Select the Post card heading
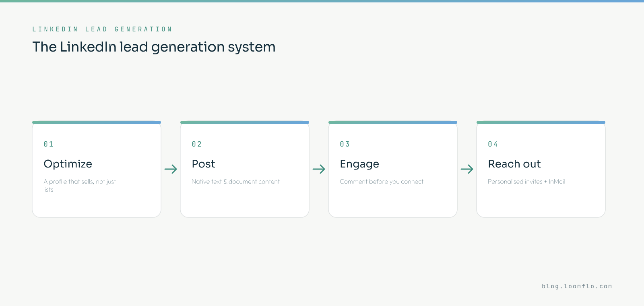644x306 pixels. pyautogui.click(x=203, y=164)
